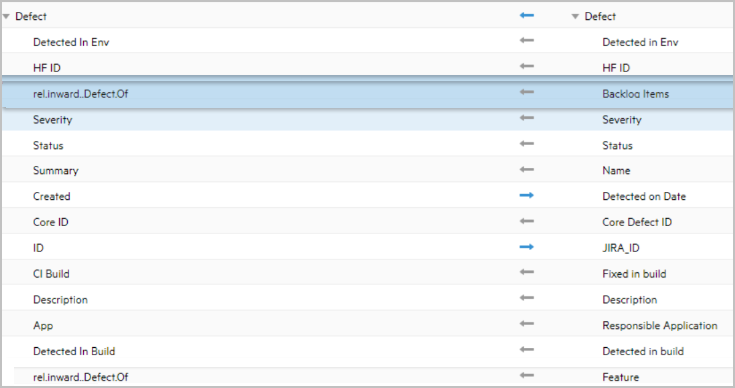735x388 pixels.
Task: Select the right 'HF ID' field
Action: click(x=616, y=68)
